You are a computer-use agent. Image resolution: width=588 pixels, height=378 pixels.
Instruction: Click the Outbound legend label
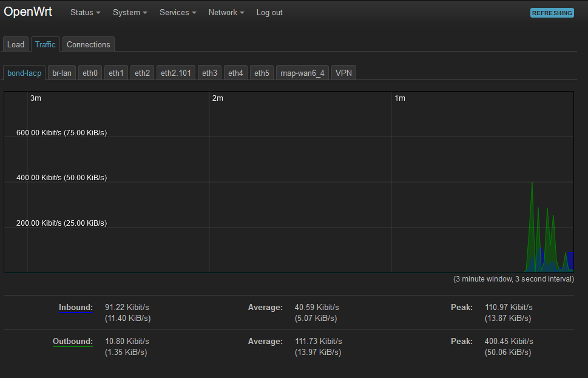coord(73,341)
